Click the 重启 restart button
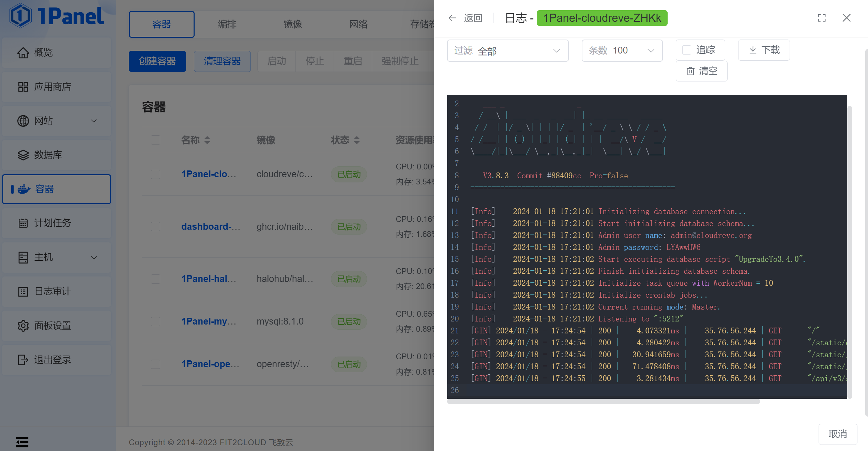The height and width of the screenshot is (451, 868). tap(353, 61)
